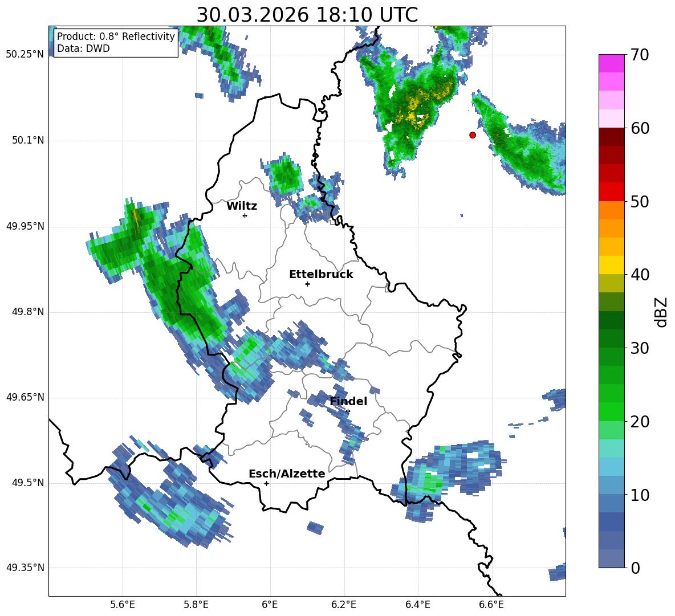675x616 pixels.
Task: Click the 20 value on the colorbar
Action: point(640,422)
